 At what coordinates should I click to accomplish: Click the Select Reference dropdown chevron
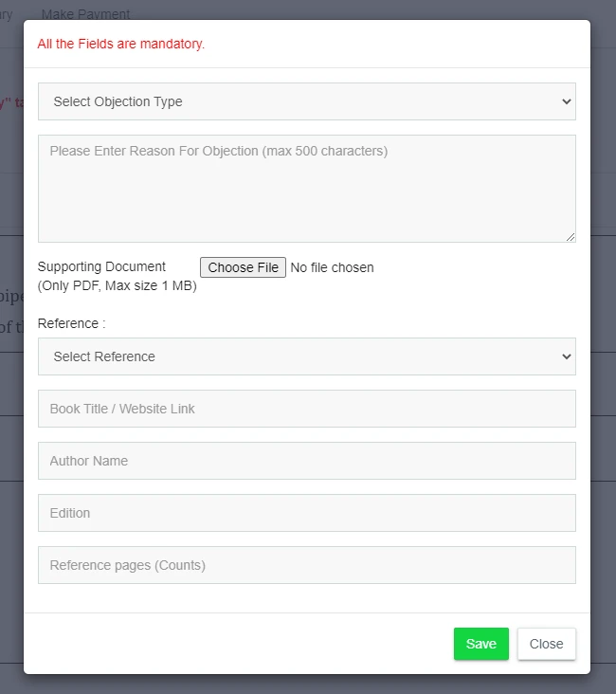(566, 356)
